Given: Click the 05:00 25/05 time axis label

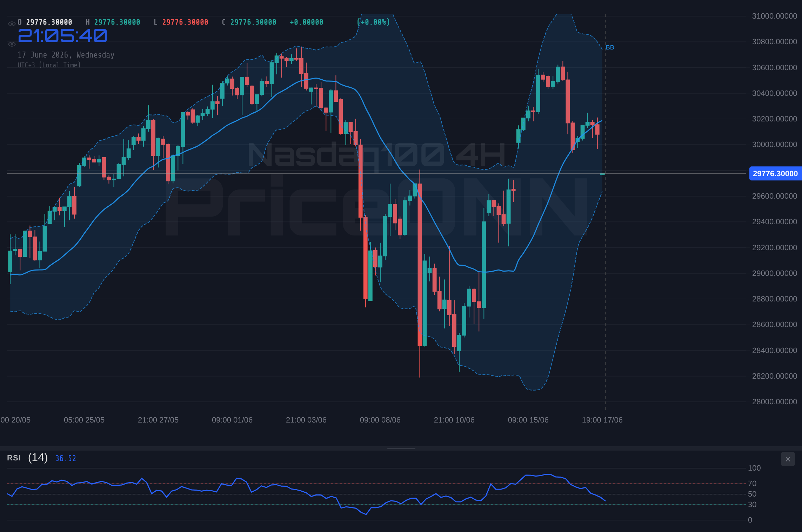Looking at the screenshot, I should pyautogui.click(x=84, y=420).
